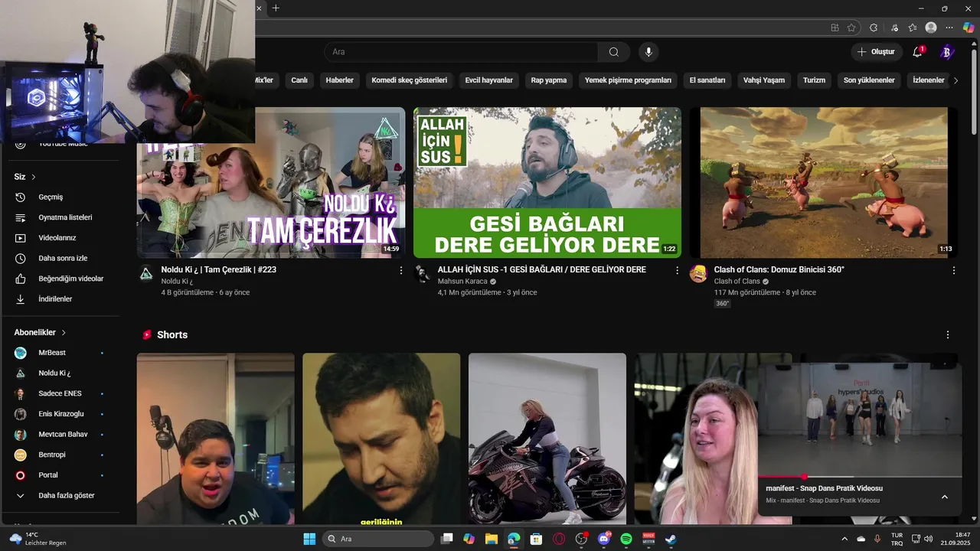Viewport: 980px width, 551px height.
Task: Open taskbar clock showing 18:47
Action: tap(956, 539)
